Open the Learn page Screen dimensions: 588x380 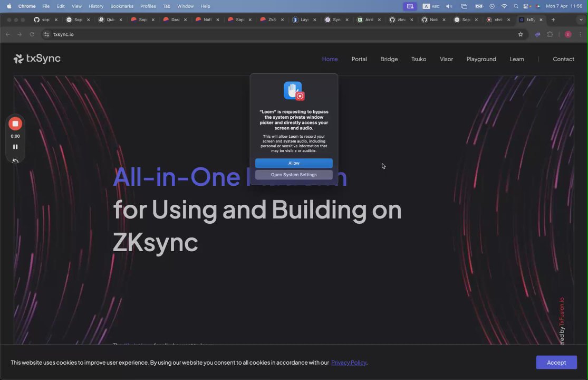(x=516, y=59)
